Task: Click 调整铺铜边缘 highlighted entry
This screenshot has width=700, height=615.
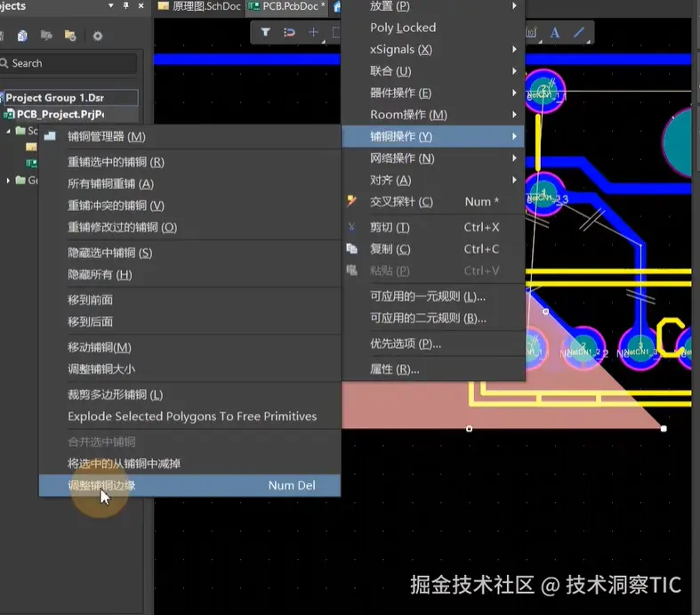Action: coord(189,485)
